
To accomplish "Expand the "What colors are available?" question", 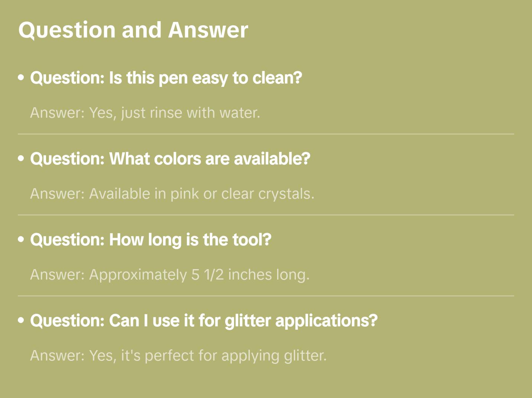I will tap(170, 159).
